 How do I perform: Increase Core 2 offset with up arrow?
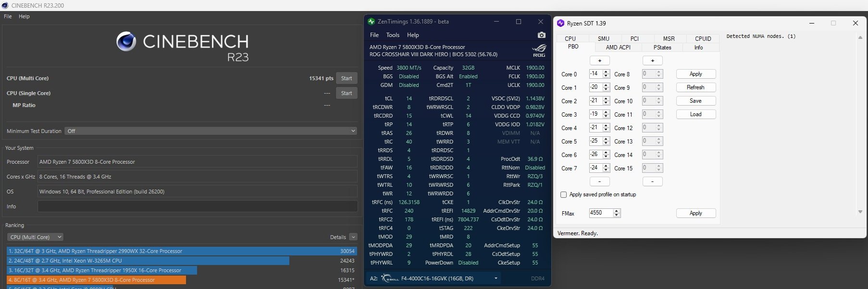coord(606,99)
